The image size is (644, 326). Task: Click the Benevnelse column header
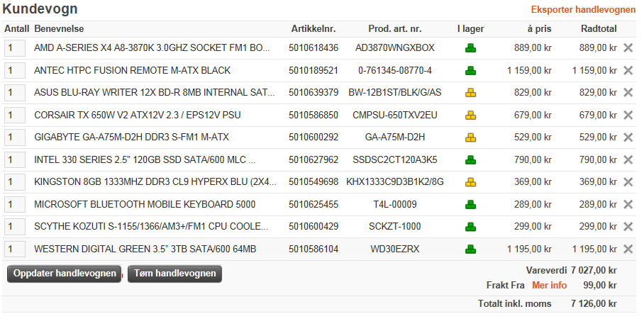click(x=59, y=29)
